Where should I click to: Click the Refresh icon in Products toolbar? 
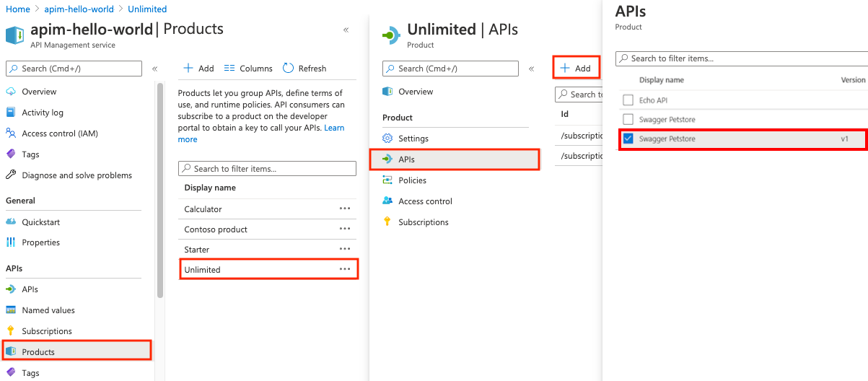[x=289, y=69]
